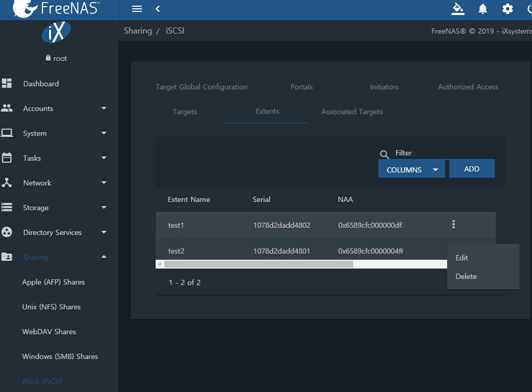Open the Dashboard page

pyautogui.click(x=41, y=83)
